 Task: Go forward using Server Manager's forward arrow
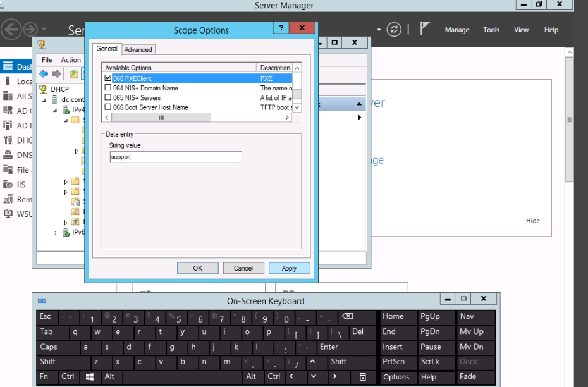click(31, 29)
